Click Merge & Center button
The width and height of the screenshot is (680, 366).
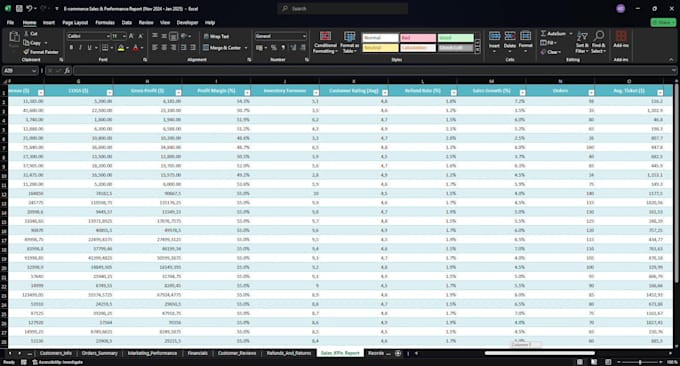tap(222, 48)
